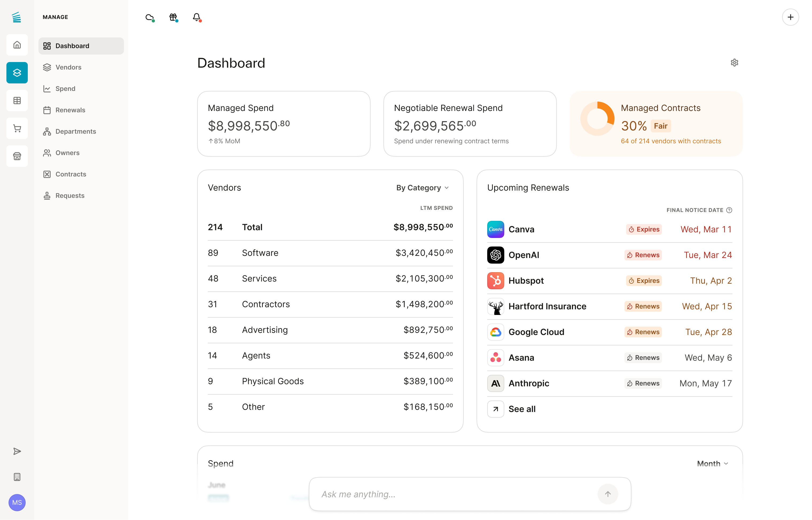812x520 pixels.
Task: Open the Month period dropdown
Action: click(712, 464)
